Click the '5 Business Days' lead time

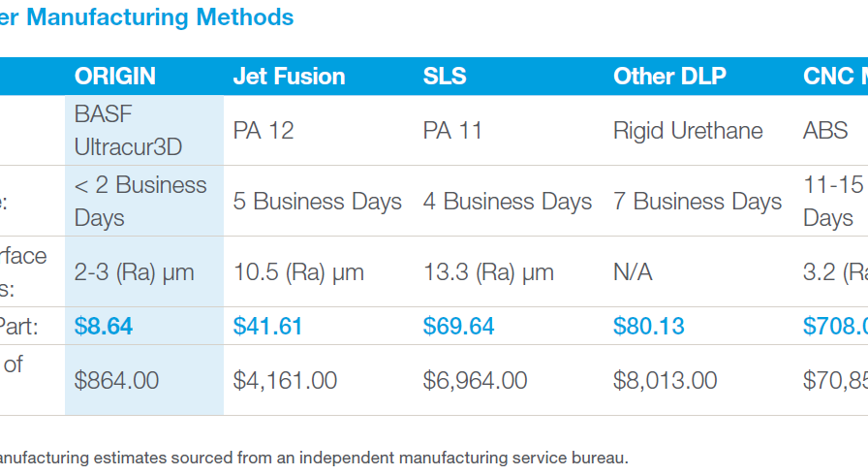pyautogui.click(x=317, y=202)
